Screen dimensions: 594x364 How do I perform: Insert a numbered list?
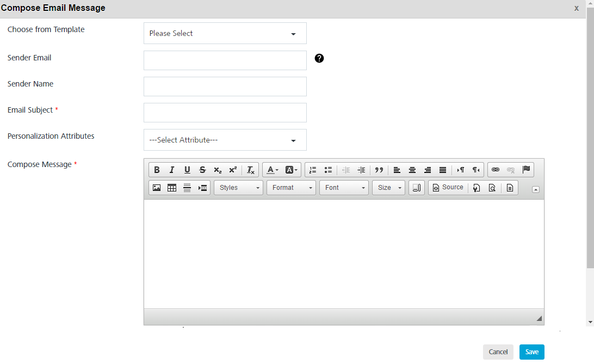click(x=312, y=170)
